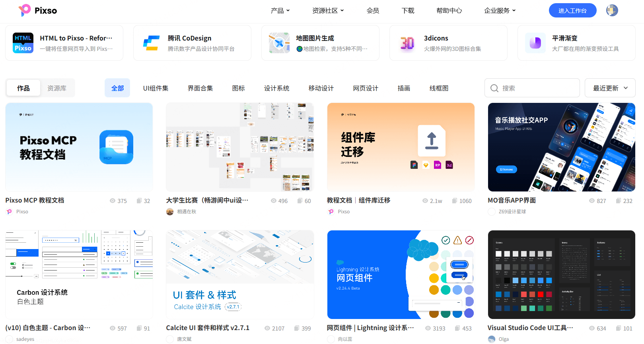The height and width of the screenshot is (344, 644).
Task: Open the 平滑渐变 plugin icon
Action: point(535,43)
